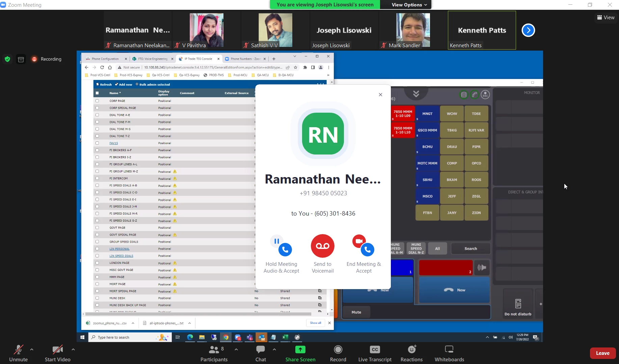Open the Prod-VCS-Cntrl bookmark
This screenshot has width=619, height=364.
point(98,75)
